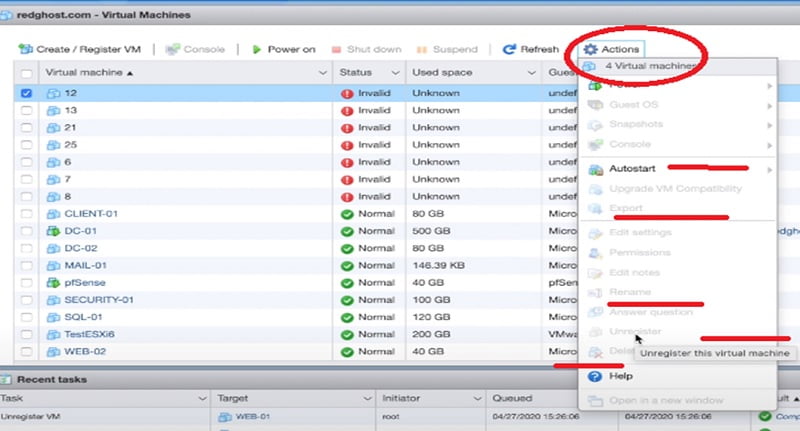Click the VM icon of pfSense

point(53,283)
